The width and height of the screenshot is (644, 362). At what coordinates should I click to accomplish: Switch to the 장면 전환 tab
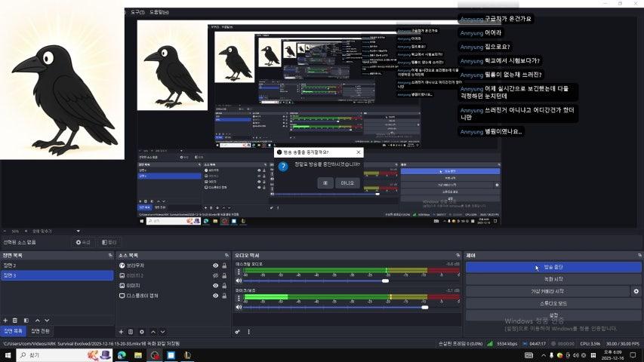point(40,331)
